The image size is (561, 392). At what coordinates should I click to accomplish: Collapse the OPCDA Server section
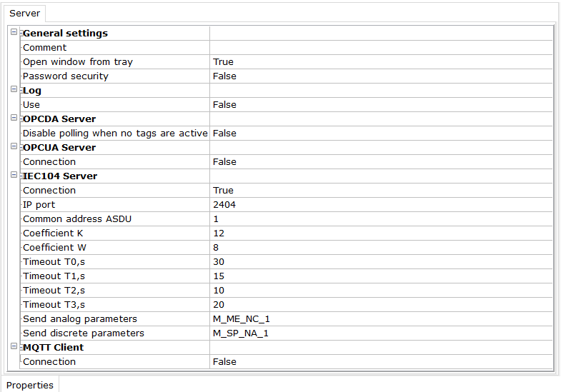click(x=14, y=118)
